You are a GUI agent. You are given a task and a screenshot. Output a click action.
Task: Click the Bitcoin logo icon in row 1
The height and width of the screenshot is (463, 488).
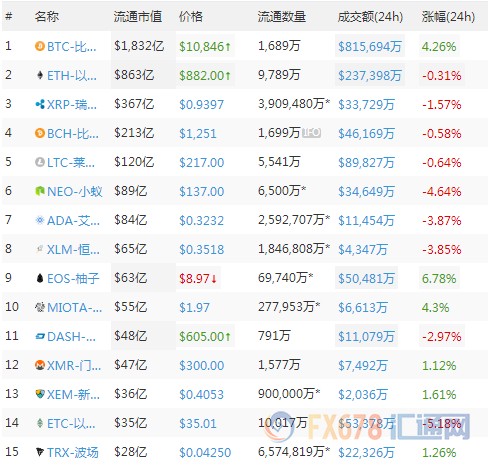coord(40,46)
